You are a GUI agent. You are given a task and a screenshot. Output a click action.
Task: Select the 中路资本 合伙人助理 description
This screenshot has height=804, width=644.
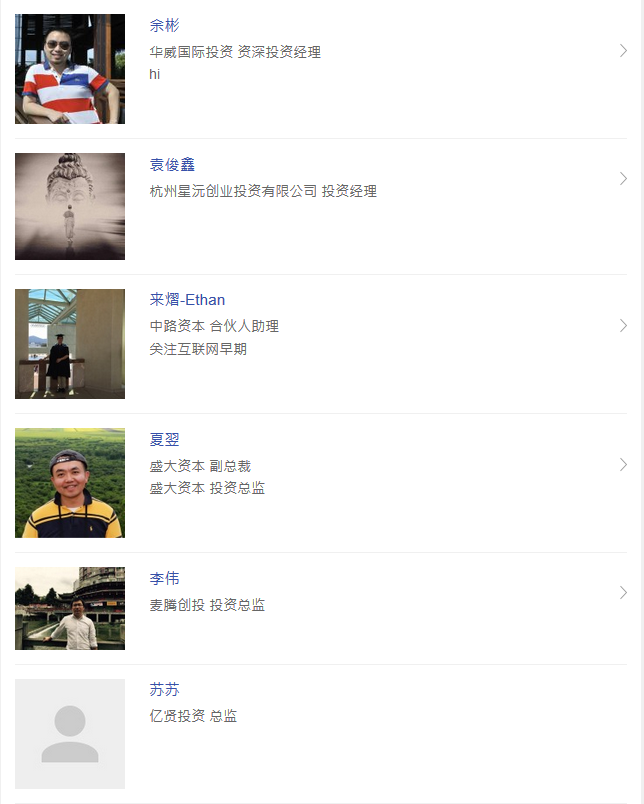[x=214, y=326]
